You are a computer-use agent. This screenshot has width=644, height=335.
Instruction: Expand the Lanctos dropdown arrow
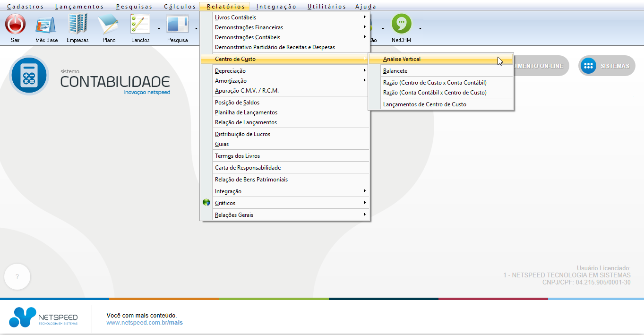coord(159,28)
